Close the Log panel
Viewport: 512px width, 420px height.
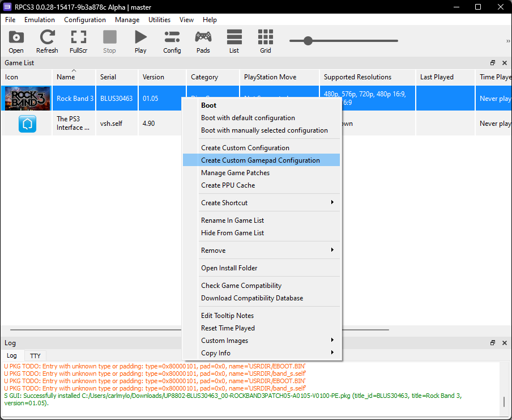point(505,342)
